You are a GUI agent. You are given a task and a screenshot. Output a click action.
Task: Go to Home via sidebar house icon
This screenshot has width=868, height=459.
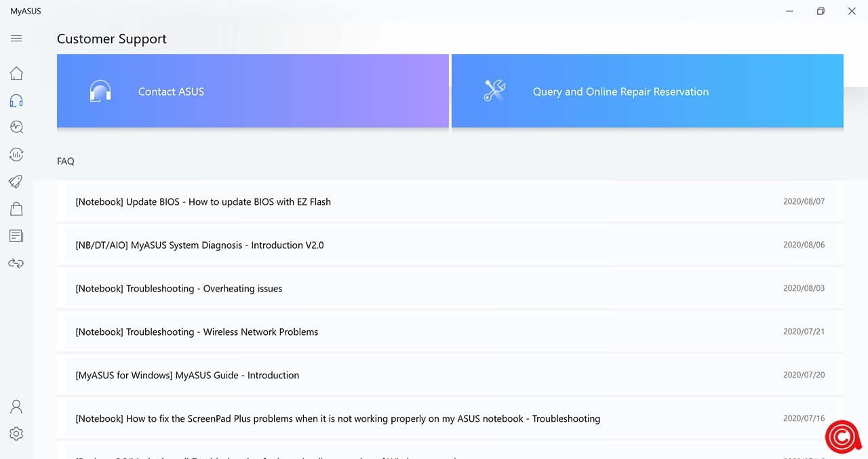(x=16, y=73)
